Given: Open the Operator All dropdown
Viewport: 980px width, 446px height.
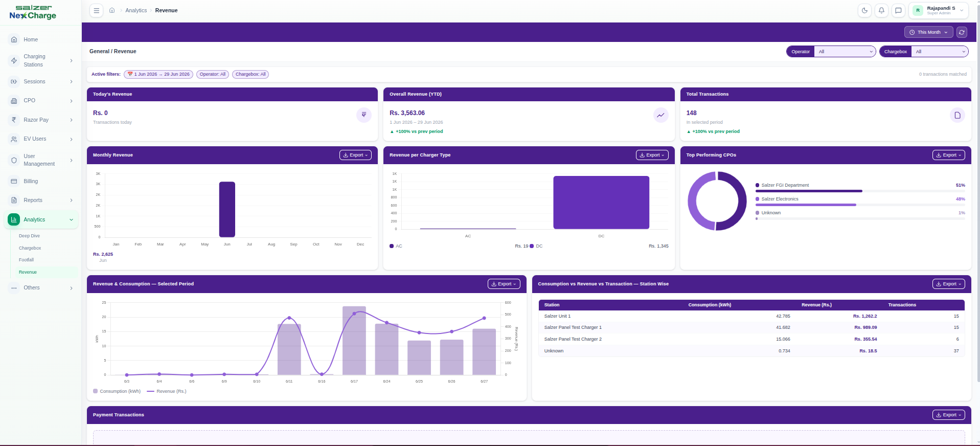Looking at the screenshot, I should pos(845,52).
